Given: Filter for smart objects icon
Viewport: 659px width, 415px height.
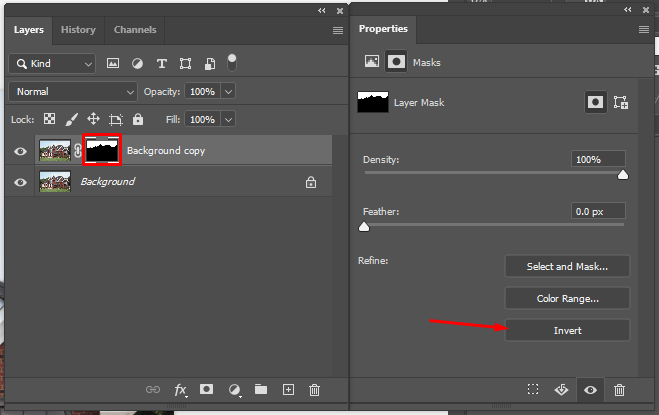Looking at the screenshot, I should pos(210,63).
